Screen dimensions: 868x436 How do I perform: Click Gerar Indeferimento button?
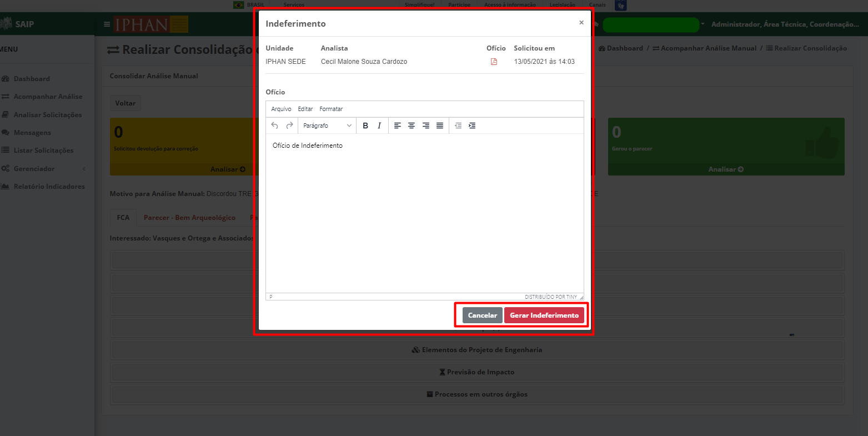(x=544, y=315)
